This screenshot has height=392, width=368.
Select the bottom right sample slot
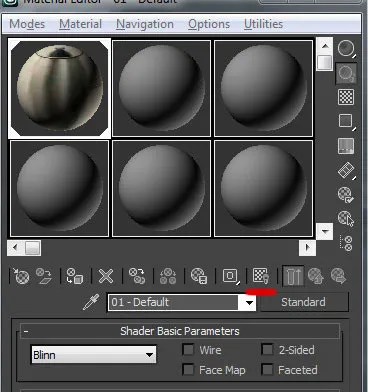[x=264, y=188]
